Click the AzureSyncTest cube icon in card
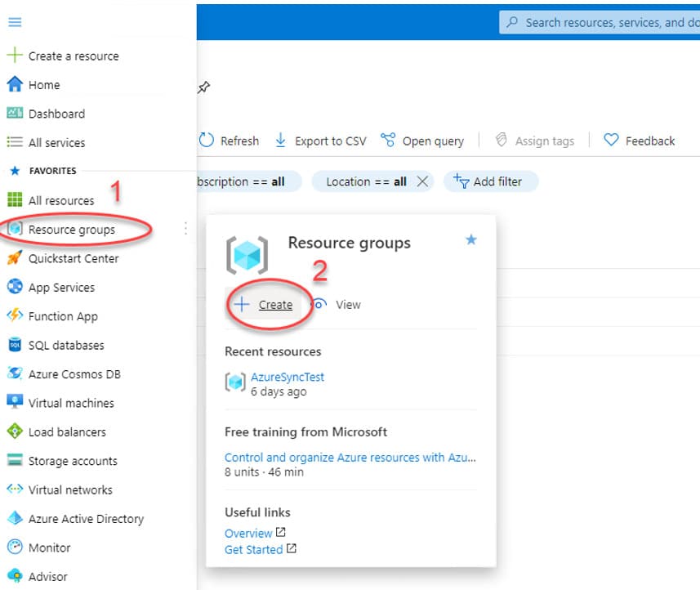 pos(235,382)
